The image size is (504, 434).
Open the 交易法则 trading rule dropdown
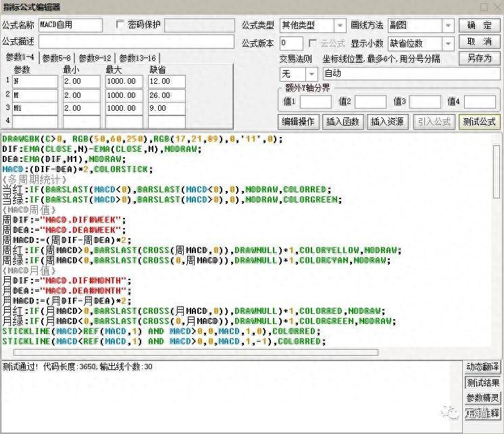[x=311, y=74]
